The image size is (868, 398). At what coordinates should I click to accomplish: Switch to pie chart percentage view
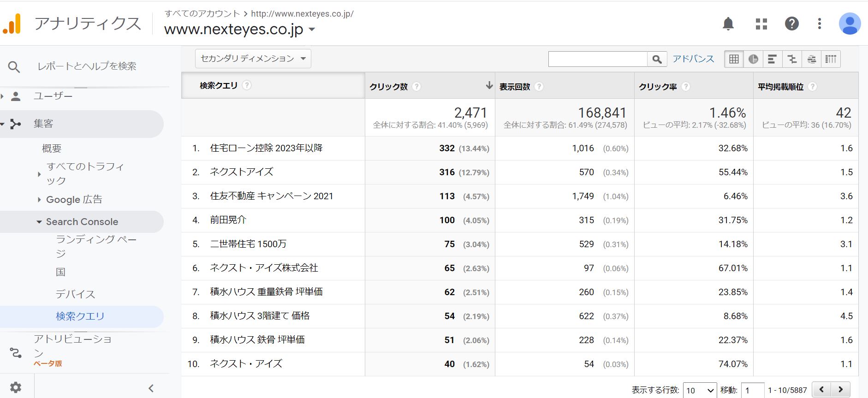[753, 59]
